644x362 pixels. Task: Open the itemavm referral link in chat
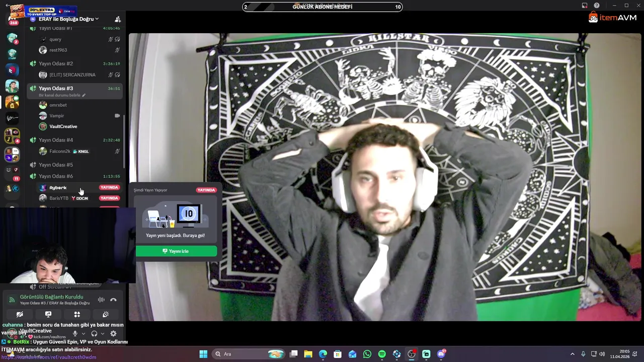[x=48, y=357]
